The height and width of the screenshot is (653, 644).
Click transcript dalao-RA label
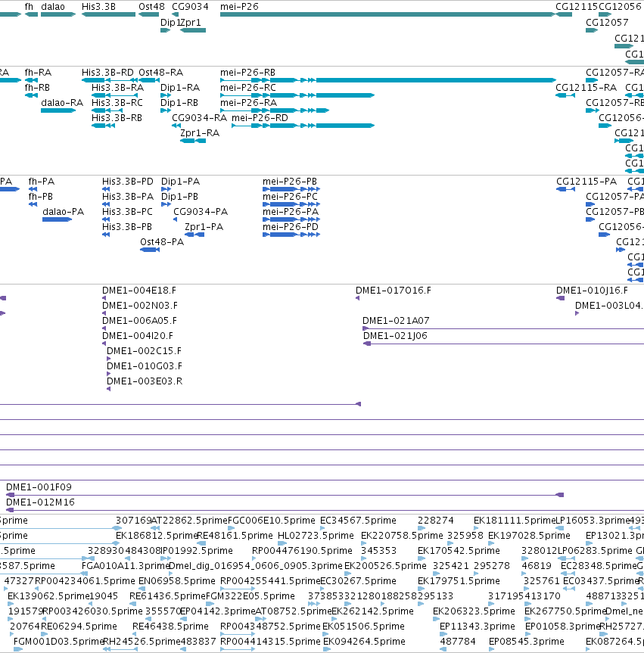point(62,102)
